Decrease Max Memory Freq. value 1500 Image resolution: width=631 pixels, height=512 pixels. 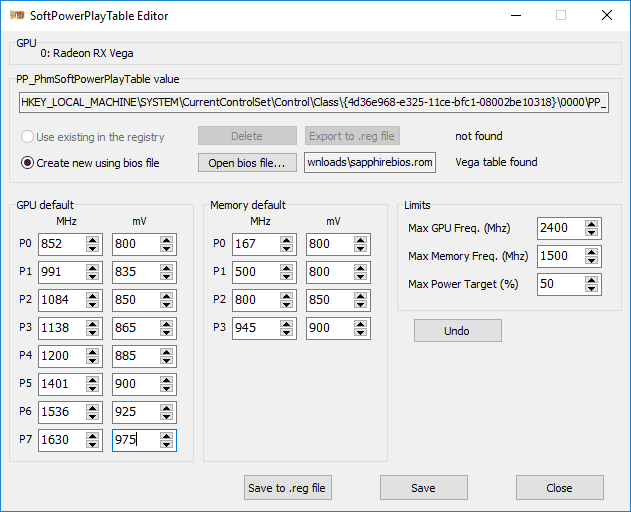click(x=592, y=260)
